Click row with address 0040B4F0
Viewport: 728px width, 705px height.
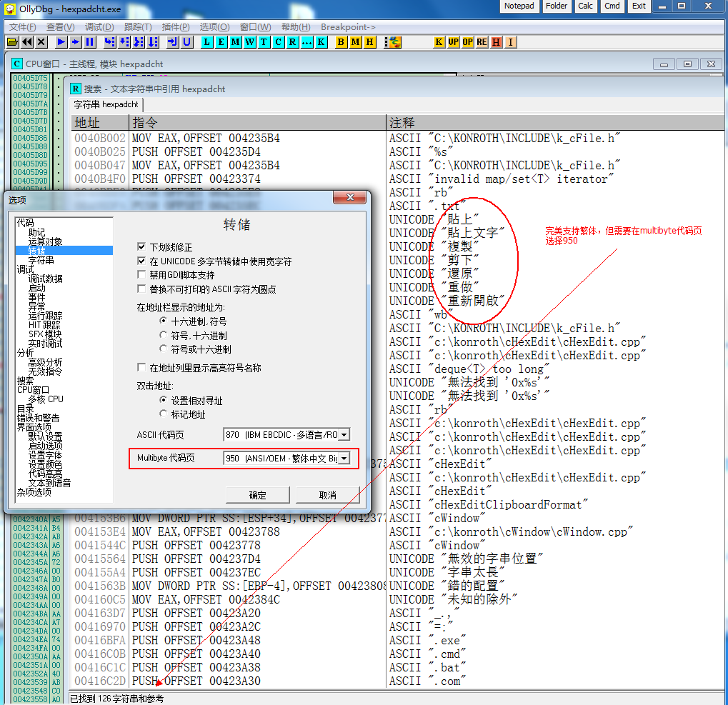(x=397, y=179)
